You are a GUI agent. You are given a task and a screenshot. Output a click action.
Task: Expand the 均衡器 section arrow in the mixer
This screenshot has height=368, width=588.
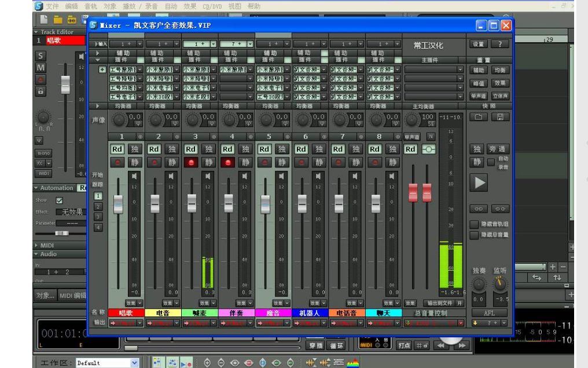click(97, 106)
